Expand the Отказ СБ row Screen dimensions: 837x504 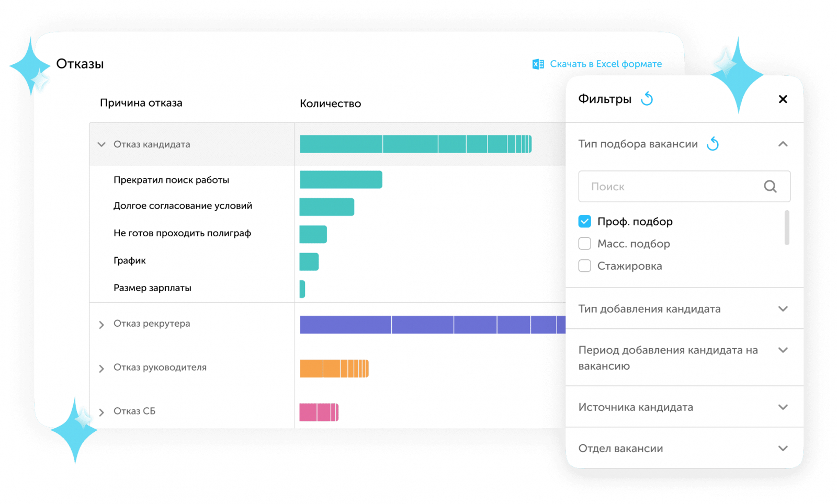(101, 412)
